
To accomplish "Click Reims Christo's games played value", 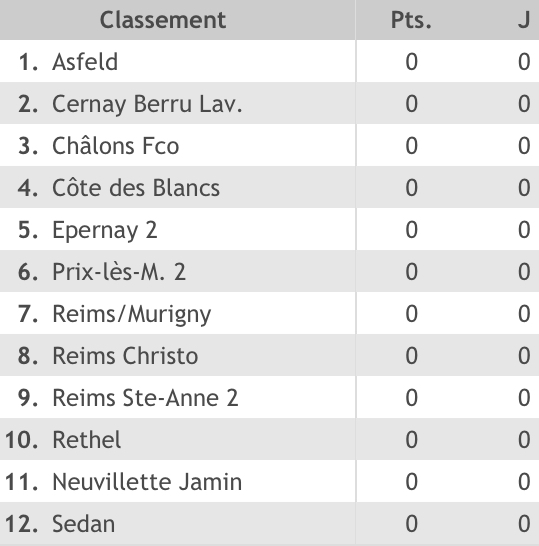I will pyautogui.click(x=524, y=356).
